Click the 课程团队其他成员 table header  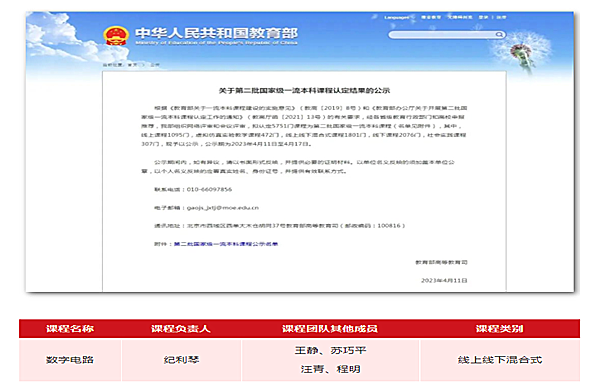coord(330,329)
